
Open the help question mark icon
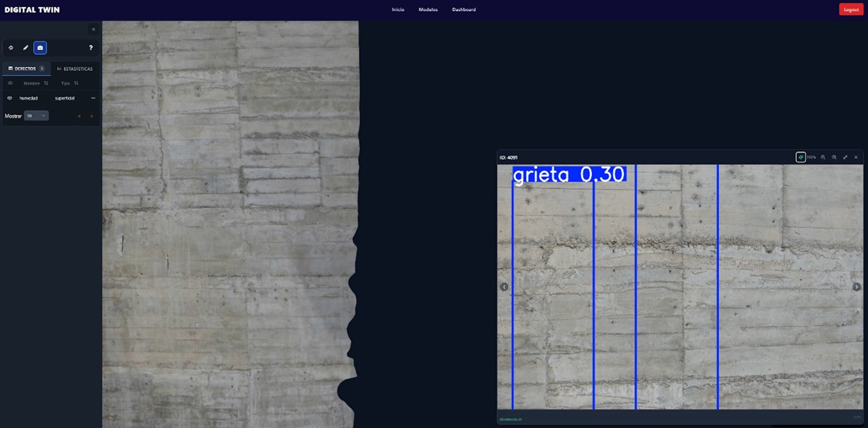pyautogui.click(x=91, y=48)
